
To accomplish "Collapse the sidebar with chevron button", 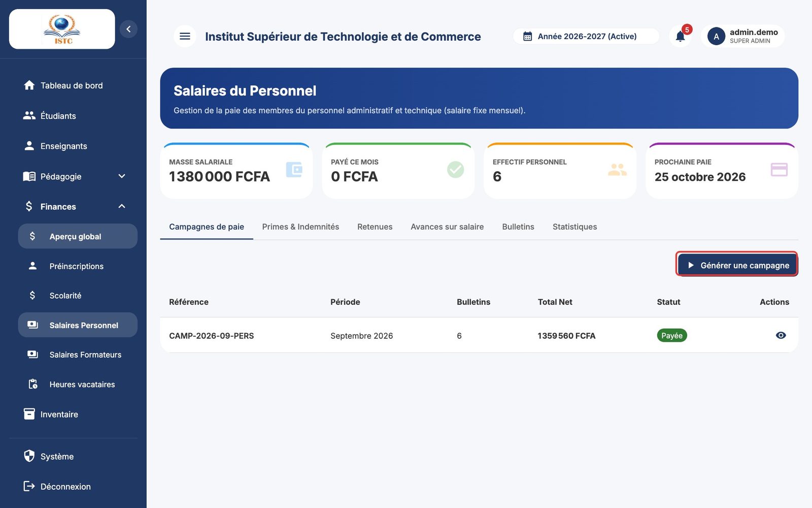I will (128, 29).
